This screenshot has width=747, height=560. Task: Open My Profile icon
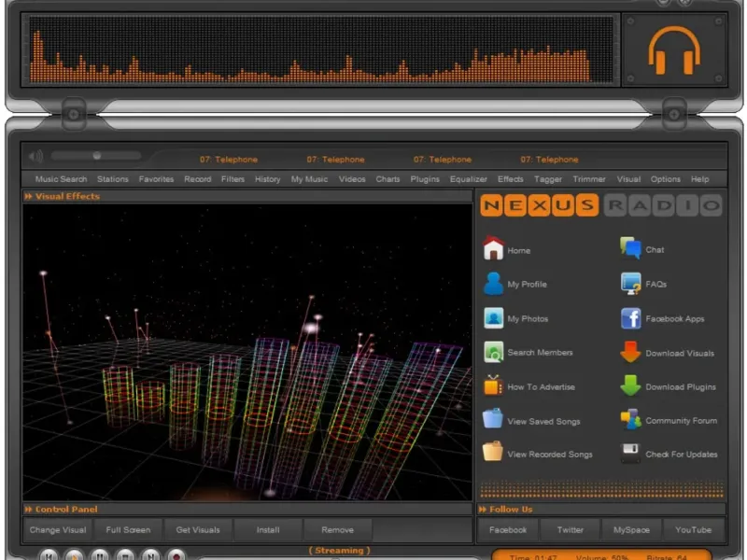click(x=493, y=284)
